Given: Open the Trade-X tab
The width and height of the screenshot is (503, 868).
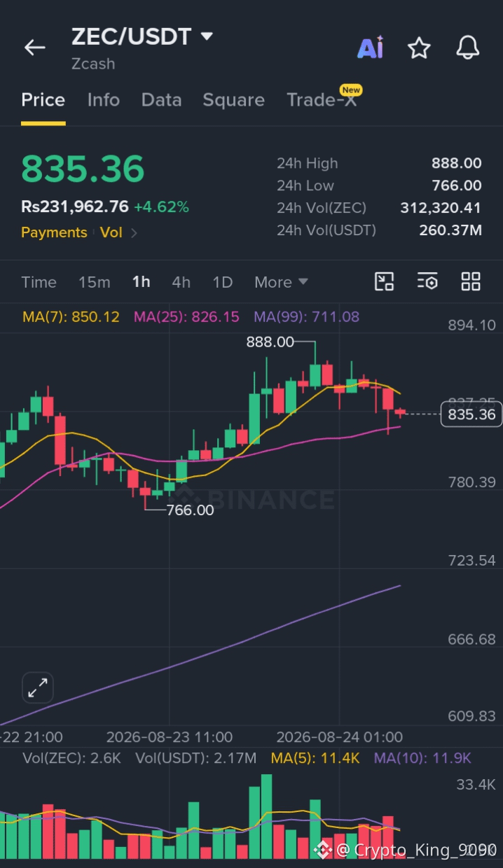Looking at the screenshot, I should (322, 100).
